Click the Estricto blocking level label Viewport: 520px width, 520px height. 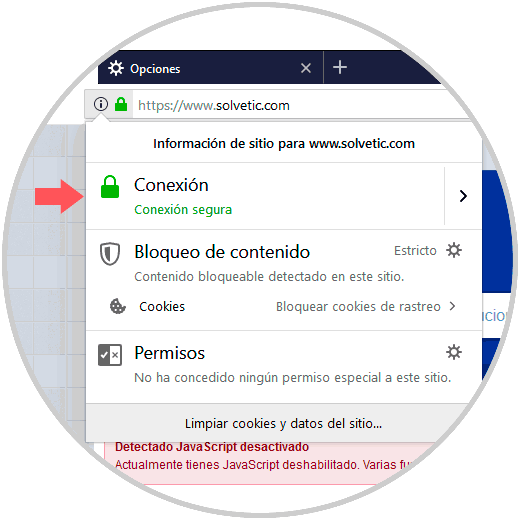[415, 250]
